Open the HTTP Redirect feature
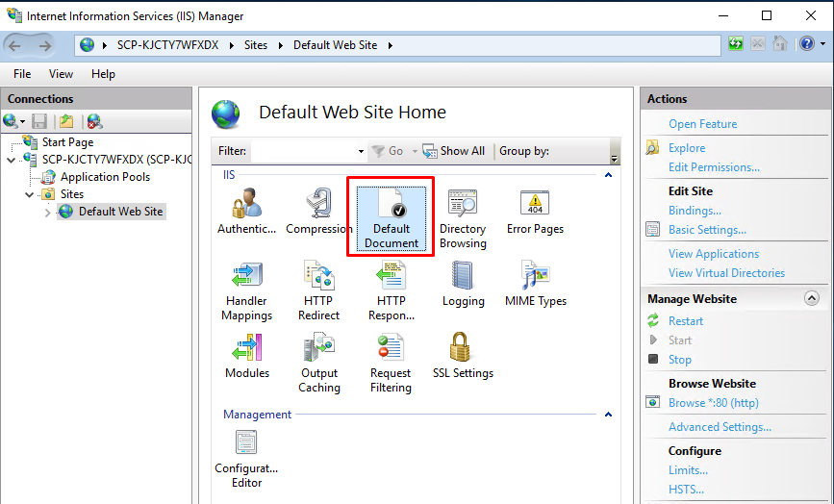 (319, 290)
